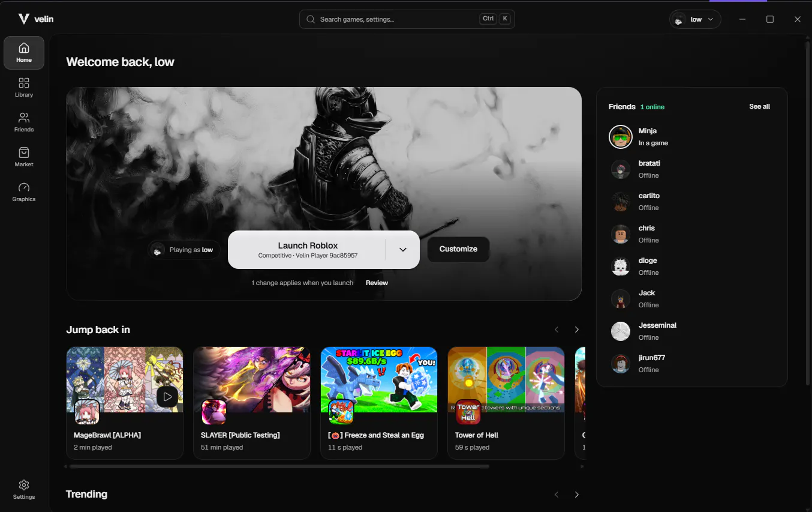Click See all in the Friends panel

[759, 106]
